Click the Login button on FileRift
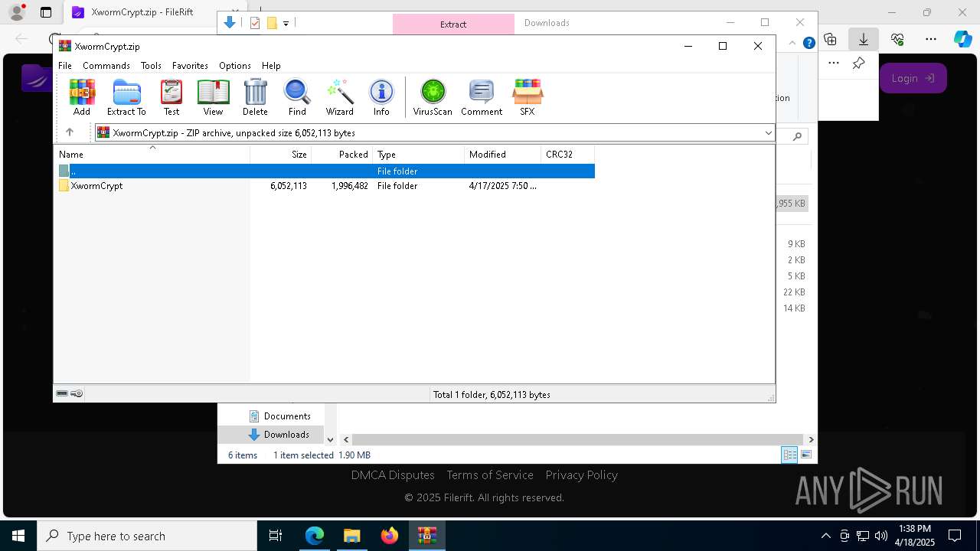980x551 pixels. pos(913,78)
